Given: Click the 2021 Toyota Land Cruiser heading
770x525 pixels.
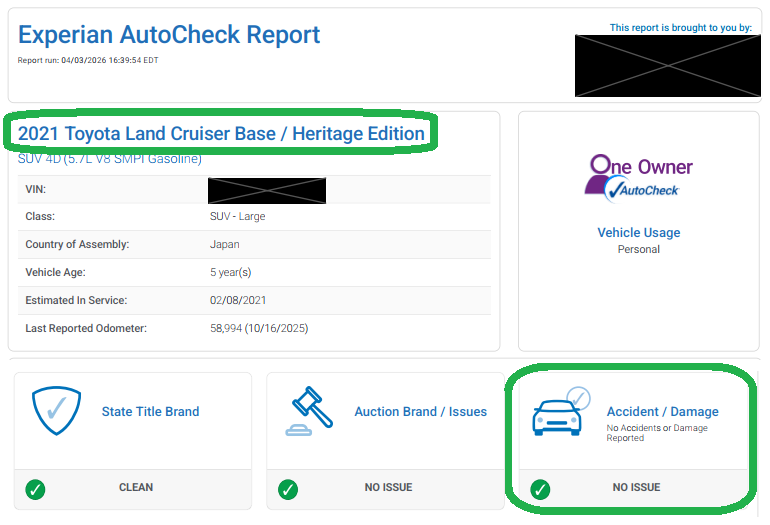Looking at the screenshot, I should coord(221,134).
